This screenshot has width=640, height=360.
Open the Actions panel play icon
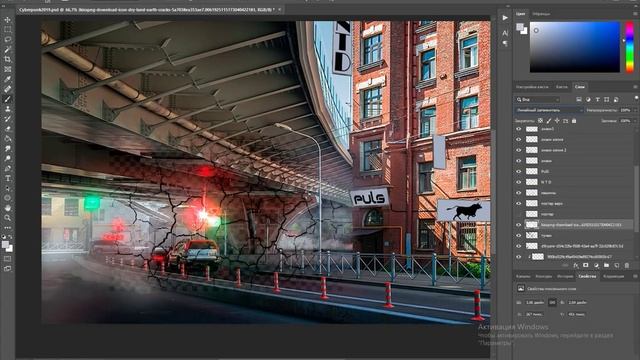505,18
